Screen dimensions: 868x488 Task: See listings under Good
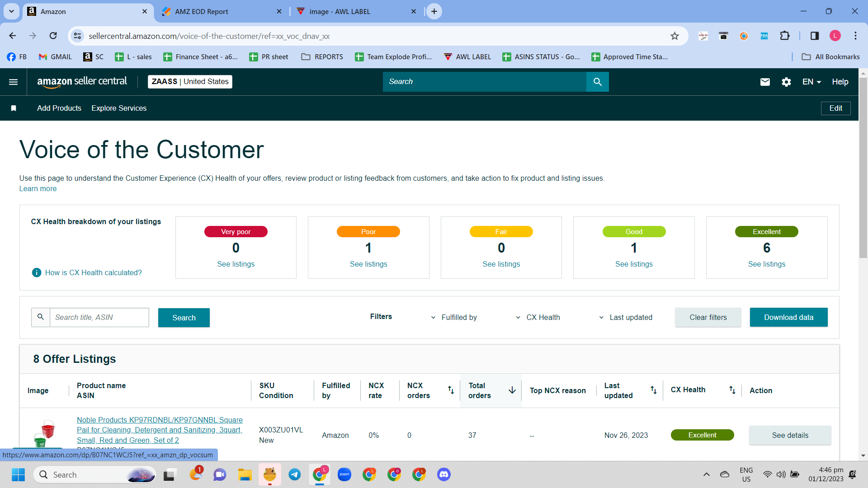(x=634, y=264)
